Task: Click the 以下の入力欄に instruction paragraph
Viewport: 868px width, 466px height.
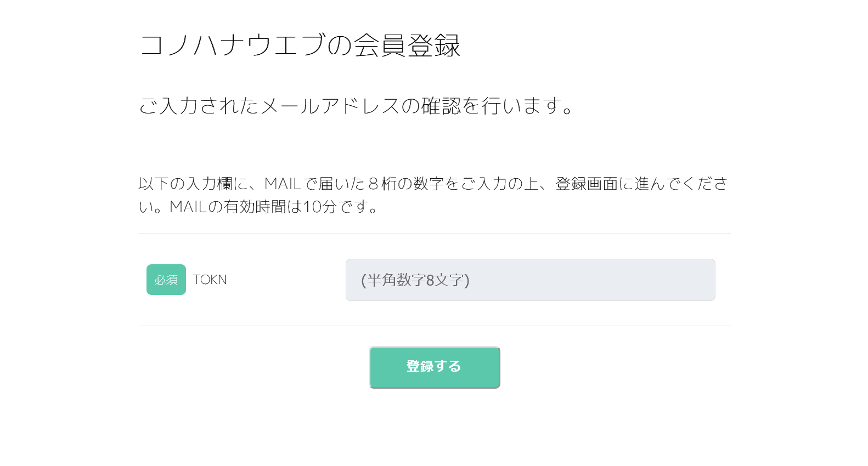Action: 433,184
